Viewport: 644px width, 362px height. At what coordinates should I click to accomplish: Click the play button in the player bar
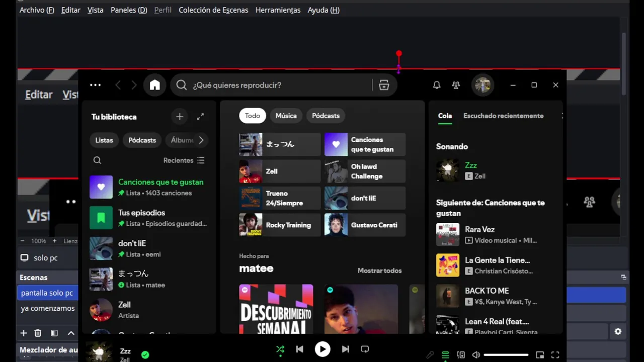pos(323,349)
